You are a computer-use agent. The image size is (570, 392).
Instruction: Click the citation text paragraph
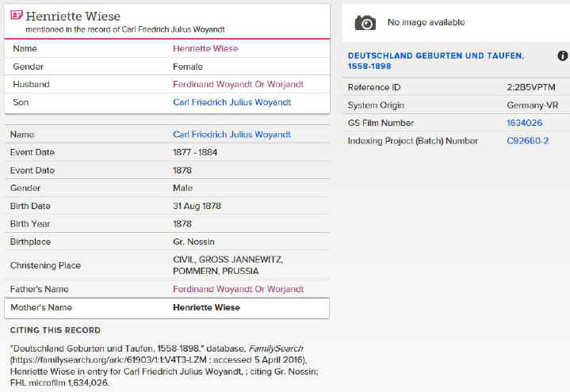[164, 366]
